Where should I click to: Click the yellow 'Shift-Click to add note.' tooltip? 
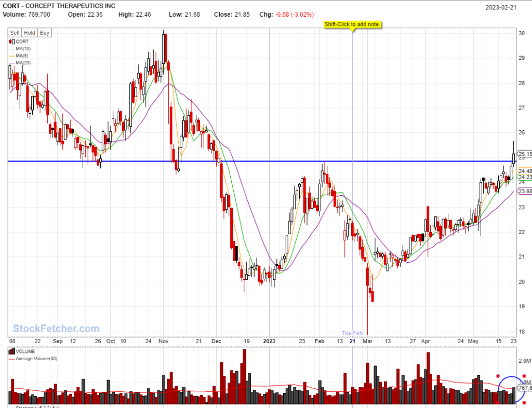coord(352,24)
